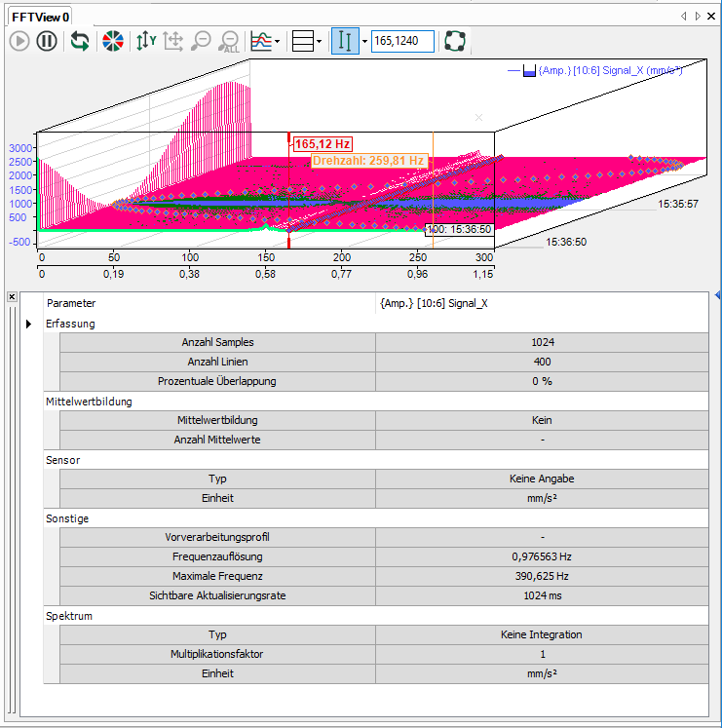Click the circular sync icon after frequency field
Screen dimensions: 722x728
[x=454, y=41]
